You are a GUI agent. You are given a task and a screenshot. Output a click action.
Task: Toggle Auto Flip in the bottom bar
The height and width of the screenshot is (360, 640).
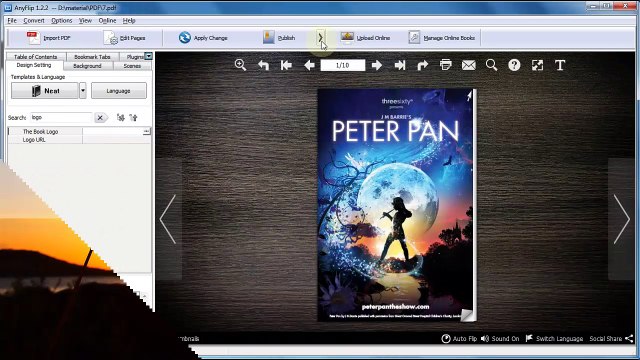click(x=459, y=338)
